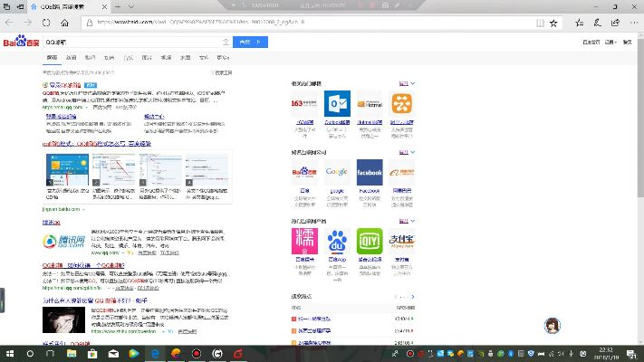Open Microsoft Store from the taskbar
The width and height of the screenshot is (644, 362).
pyautogui.click(x=92, y=353)
